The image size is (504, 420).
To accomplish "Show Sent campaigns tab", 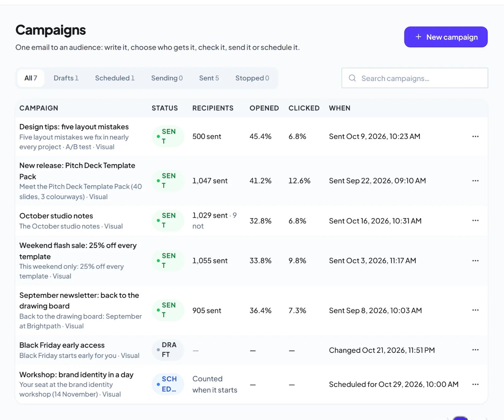I will coord(209,78).
